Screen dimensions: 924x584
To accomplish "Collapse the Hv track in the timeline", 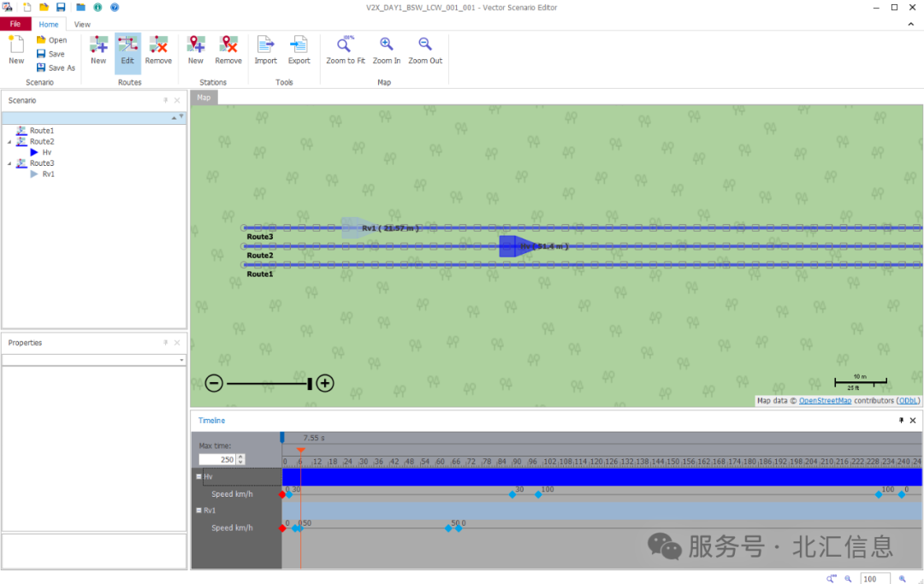I will [x=199, y=476].
